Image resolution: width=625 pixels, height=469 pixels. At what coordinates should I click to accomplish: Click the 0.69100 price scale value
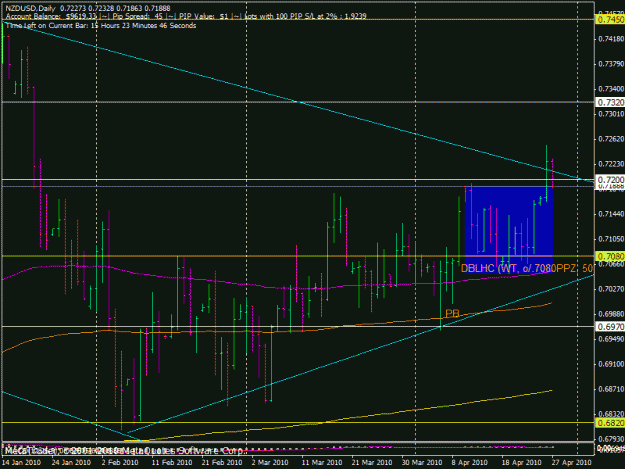610,364
